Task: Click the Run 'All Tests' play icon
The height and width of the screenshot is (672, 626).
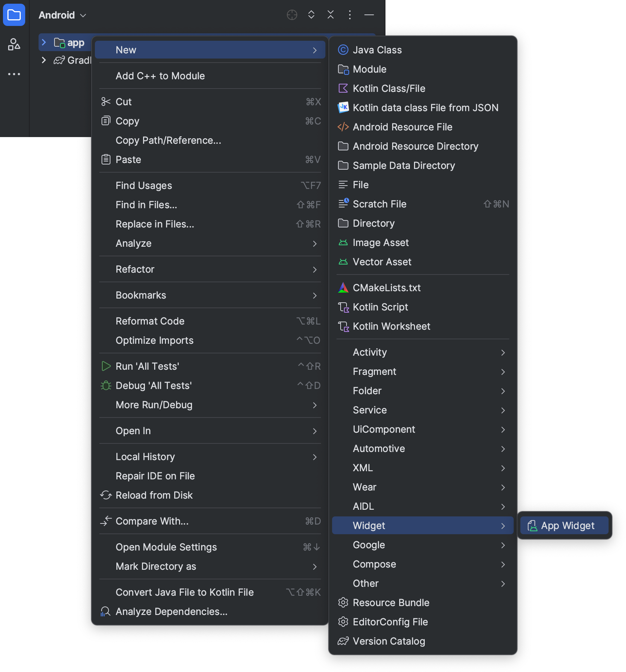Action: [106, 366]
